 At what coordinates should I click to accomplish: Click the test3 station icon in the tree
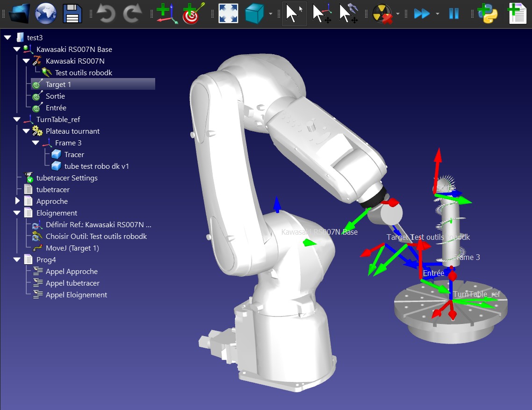[21, 38]
